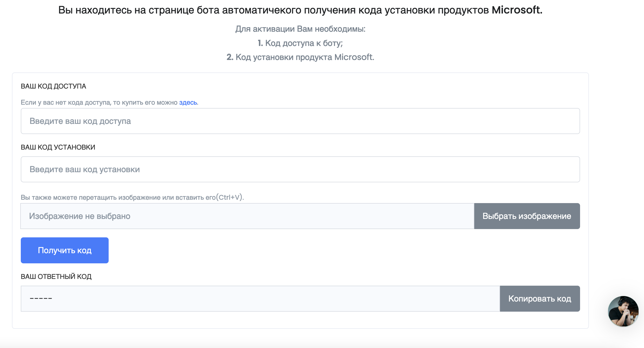The height and width of the screenshot is (348, 644).
Task: Click the page heading mentioning Microsoft
Action: pos(300,10)
